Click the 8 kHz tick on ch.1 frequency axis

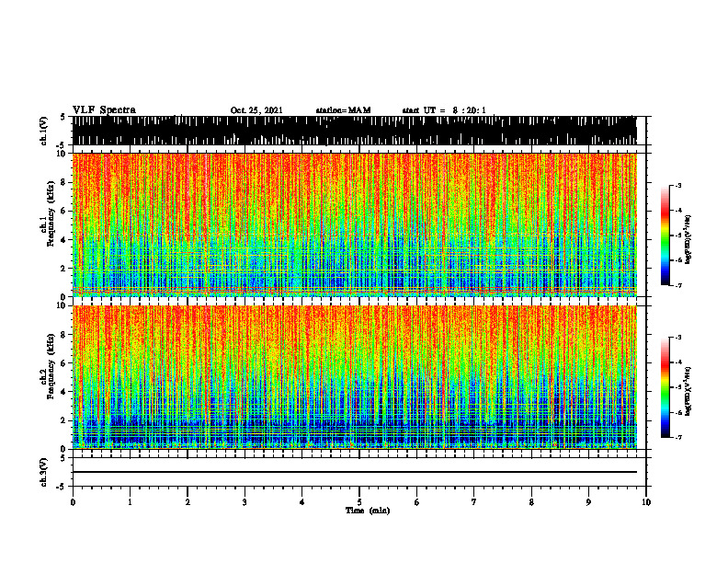click(63, 182)
